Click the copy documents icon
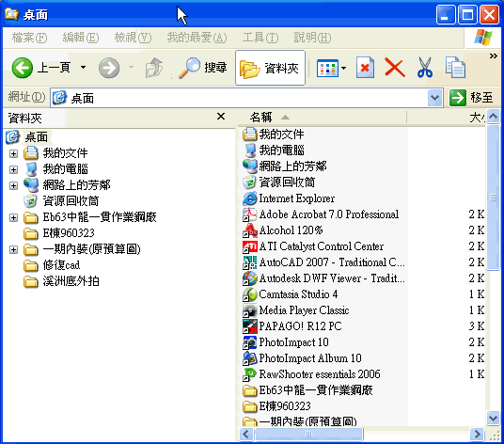Screen dimensions: 504x444 455,68
